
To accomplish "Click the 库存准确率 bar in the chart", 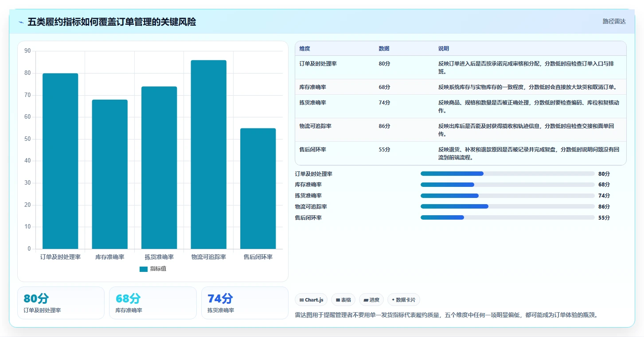I will click(x=109, y=174).
